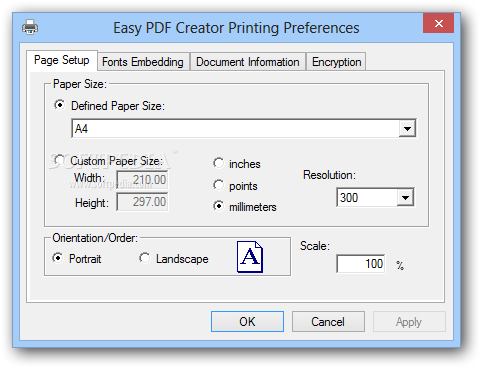Click the Resolution value 300 field
The image size is (481, 368).
click(x=367, y=198)
